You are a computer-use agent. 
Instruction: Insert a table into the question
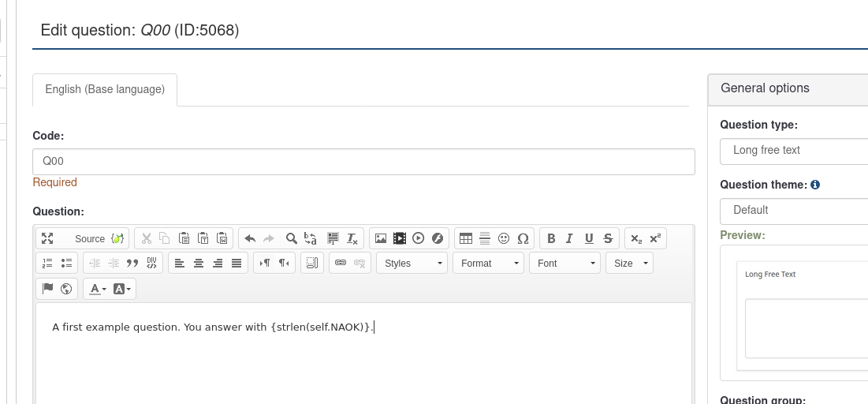click(466, 238)
